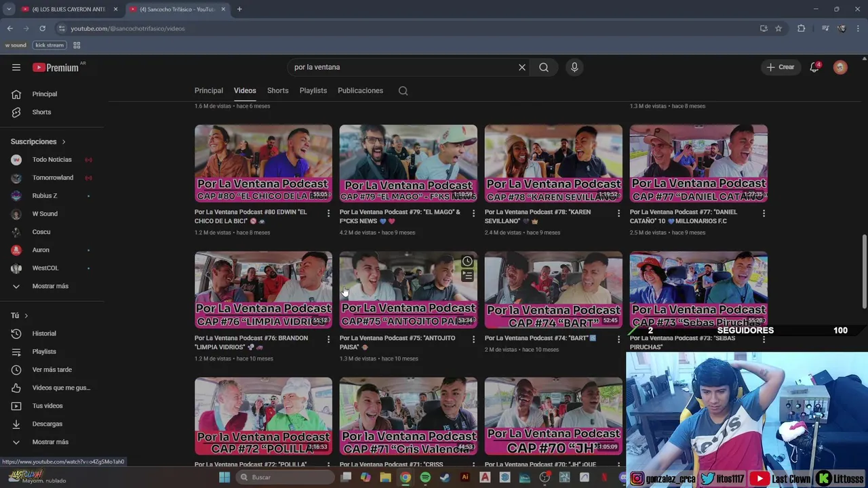Switch to the Shorts channel tab
Viewport: 868px width, 488px height.
277,91
